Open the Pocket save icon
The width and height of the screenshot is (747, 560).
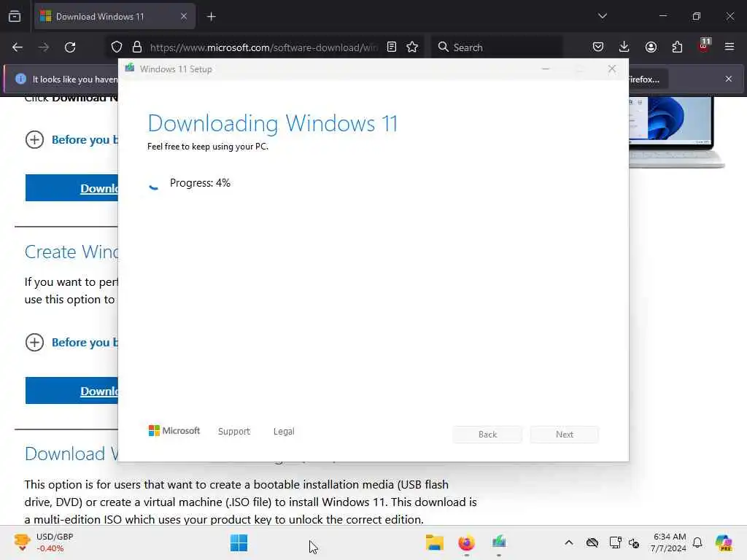pyautogui.click(x=598, y=47)
